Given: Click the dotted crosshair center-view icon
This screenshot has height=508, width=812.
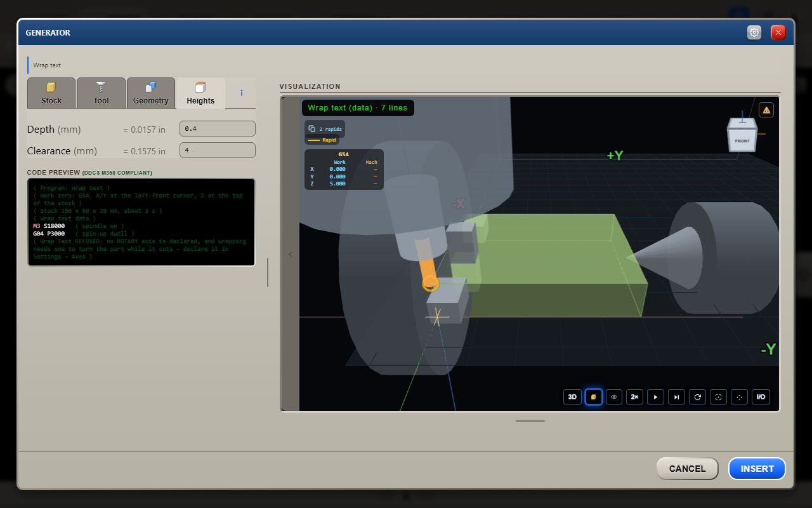Looking at the screenshot, I should 739,397.
